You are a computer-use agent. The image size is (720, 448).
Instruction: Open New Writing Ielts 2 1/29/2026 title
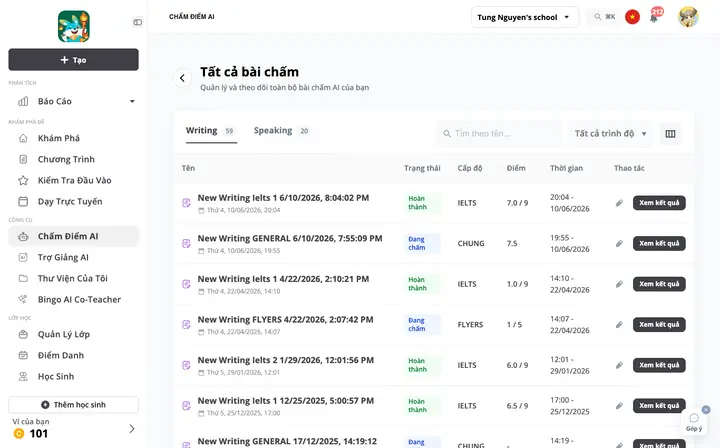[286, 360]
